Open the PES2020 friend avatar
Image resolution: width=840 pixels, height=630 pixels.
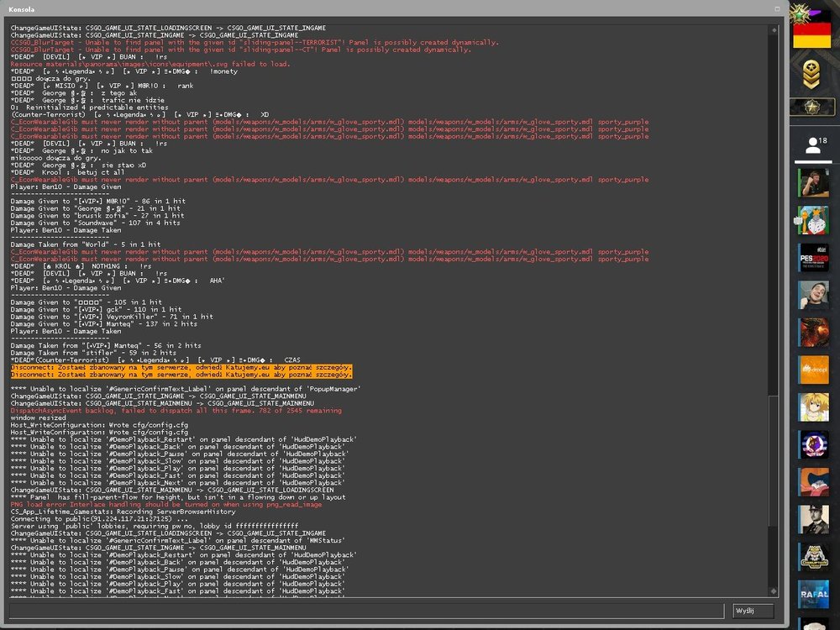coord(814,258)
